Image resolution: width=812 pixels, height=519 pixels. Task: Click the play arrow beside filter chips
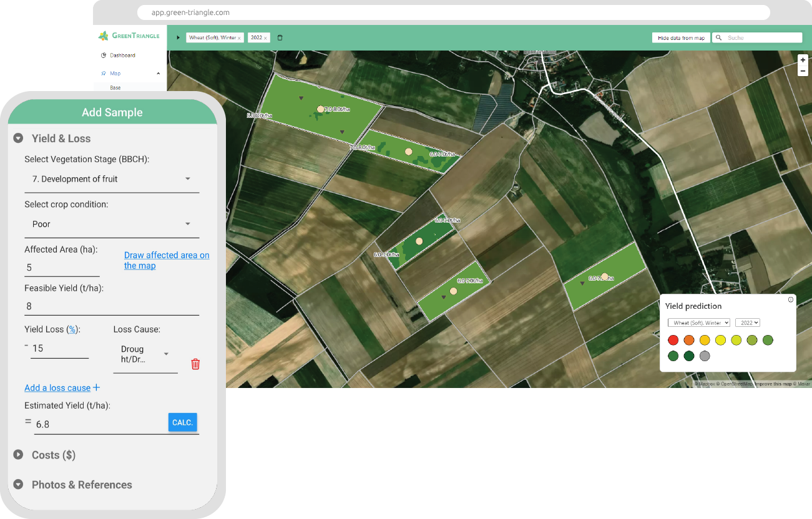point(178,38)
